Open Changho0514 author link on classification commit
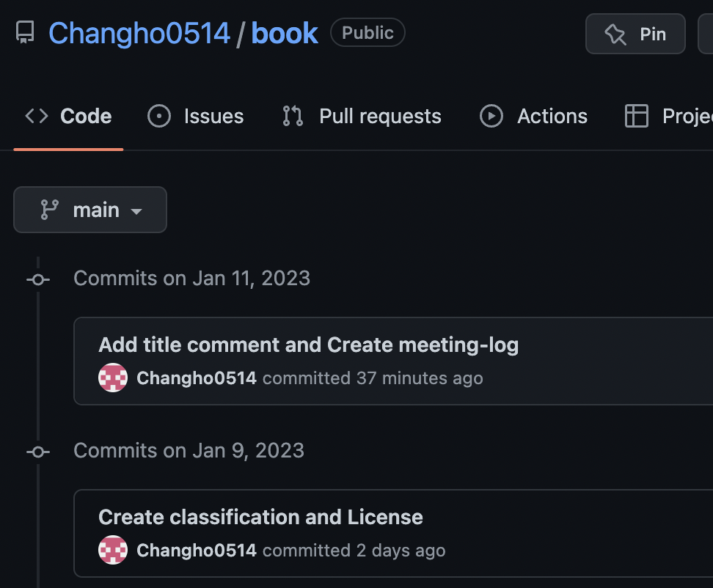Image resolution: width=713 pixels, height=588 pixels. (197, 551)
